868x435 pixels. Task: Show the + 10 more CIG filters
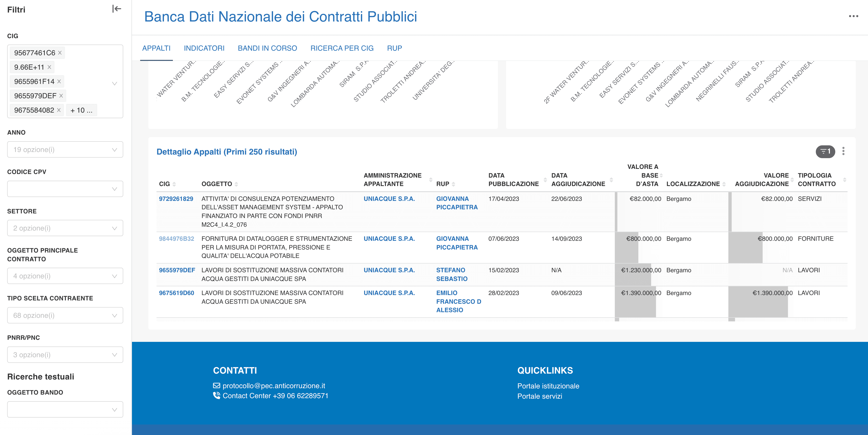pos(81,110)
